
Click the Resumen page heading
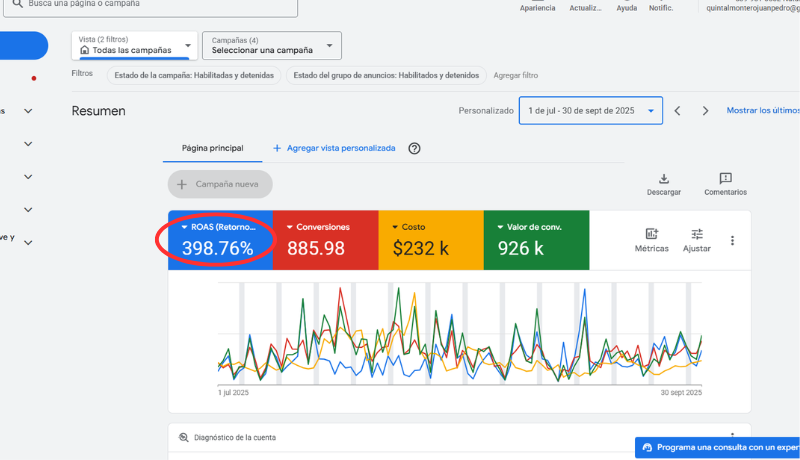(98, 111)
